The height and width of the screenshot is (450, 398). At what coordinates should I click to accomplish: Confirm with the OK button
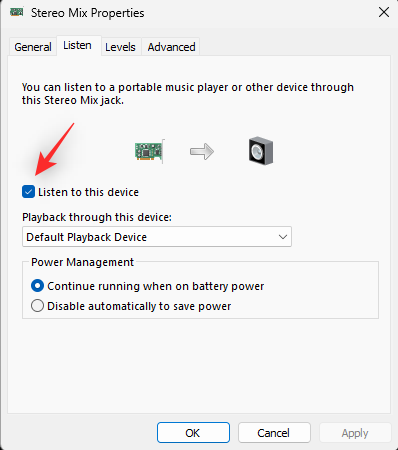pos(193,433)
